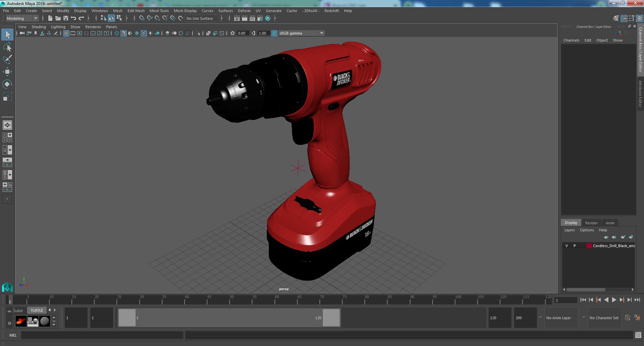Open the Redshift menu
This screenshot has width=644, height=346.
[x=332, y=11]
